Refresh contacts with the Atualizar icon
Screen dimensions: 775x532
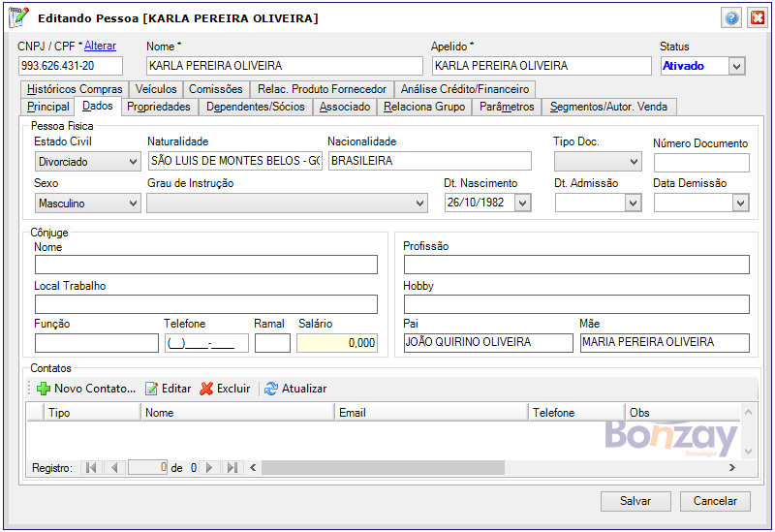click(x=271, y=389)
